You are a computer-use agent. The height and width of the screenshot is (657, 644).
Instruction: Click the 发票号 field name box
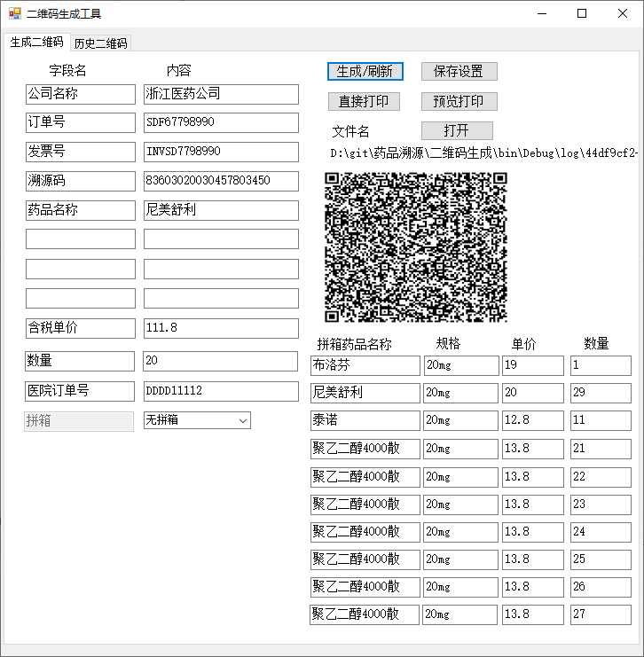coord(81,152)
